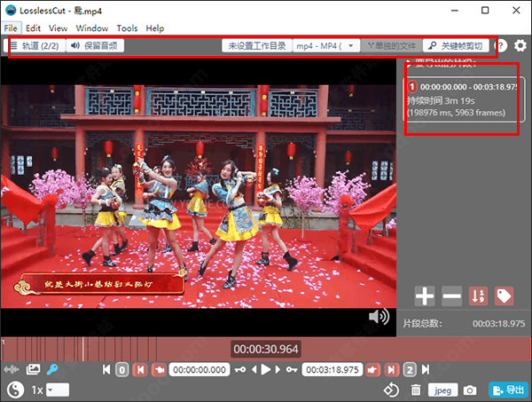Open the Edit menu
Viewport: 532px width, 402px height.
click(x=34, y=28)
